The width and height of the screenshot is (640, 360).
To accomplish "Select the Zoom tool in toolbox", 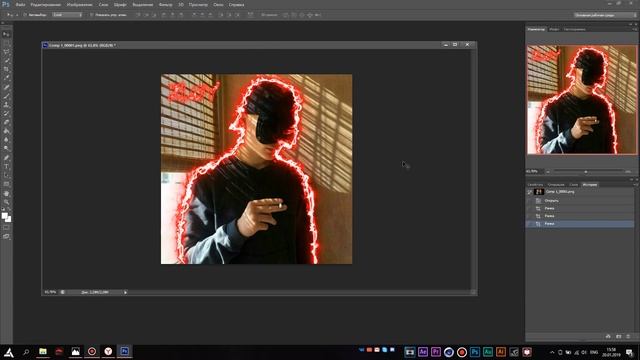I will 6,202.
